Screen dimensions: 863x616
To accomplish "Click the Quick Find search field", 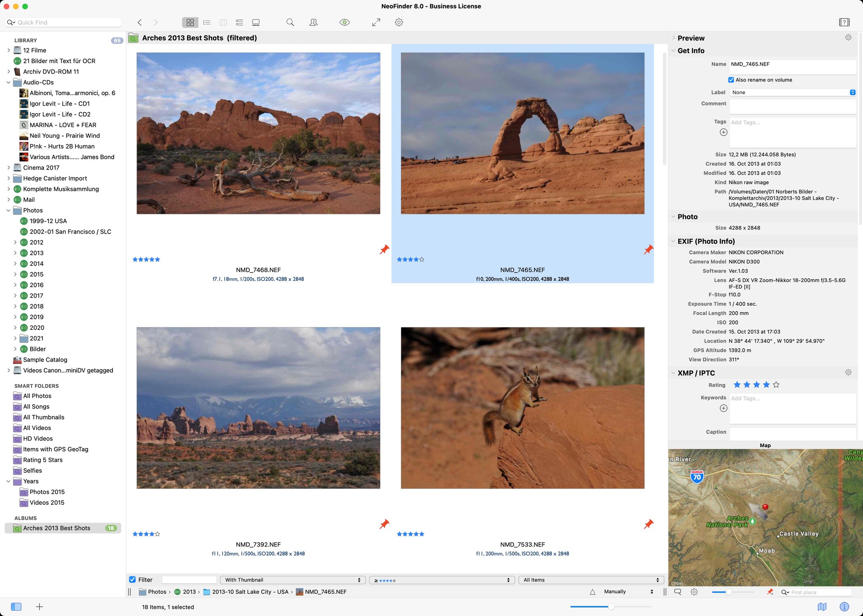I will [x=63, y=22].
